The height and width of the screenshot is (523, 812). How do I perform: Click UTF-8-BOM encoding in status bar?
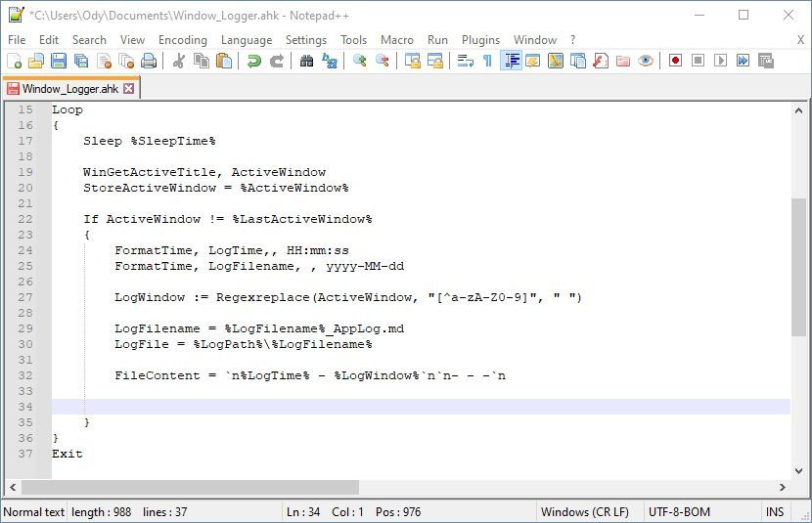[679, 512]
